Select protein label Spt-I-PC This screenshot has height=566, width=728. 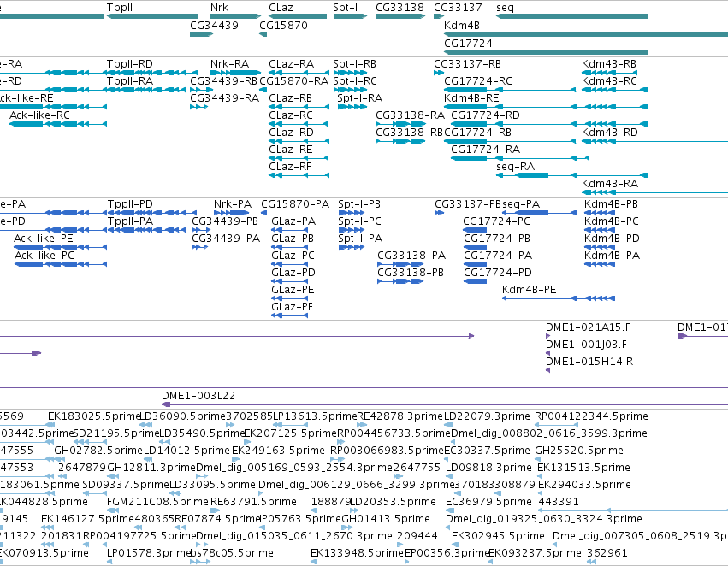click(359, 221)
